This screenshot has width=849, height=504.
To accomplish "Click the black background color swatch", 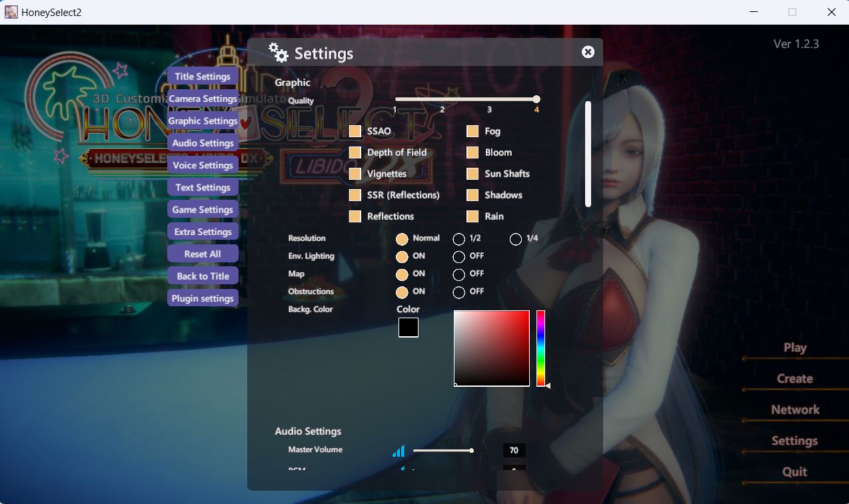I will click(x=409, y=328).
